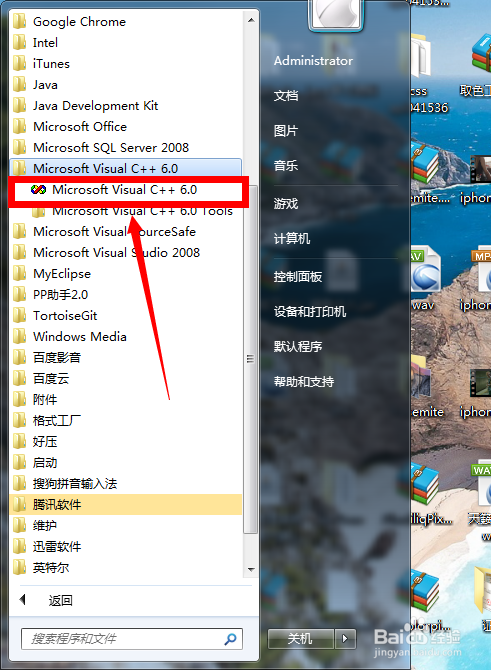
Task: Click the folder icon beside 好压
Action: pos(20,441)
